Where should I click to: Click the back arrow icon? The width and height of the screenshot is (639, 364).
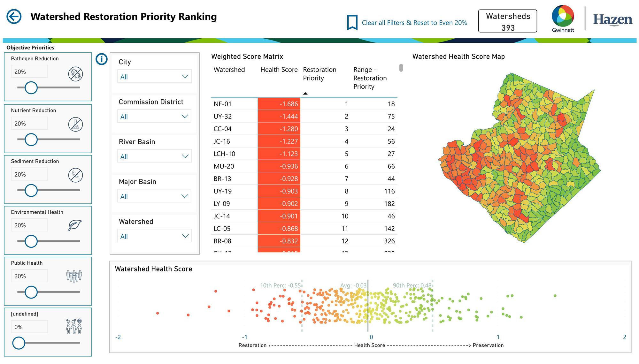point(14,17)
